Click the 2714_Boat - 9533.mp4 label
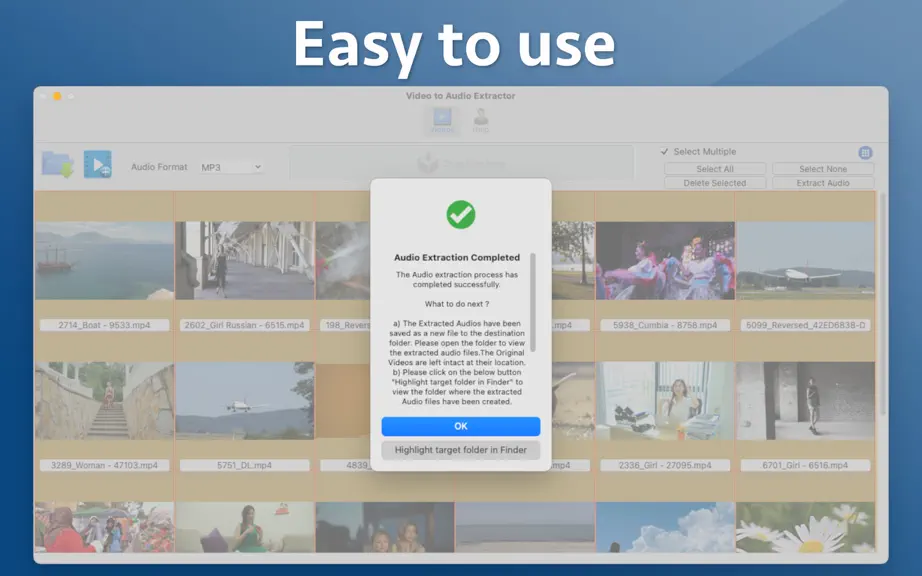 click(104, 325)
